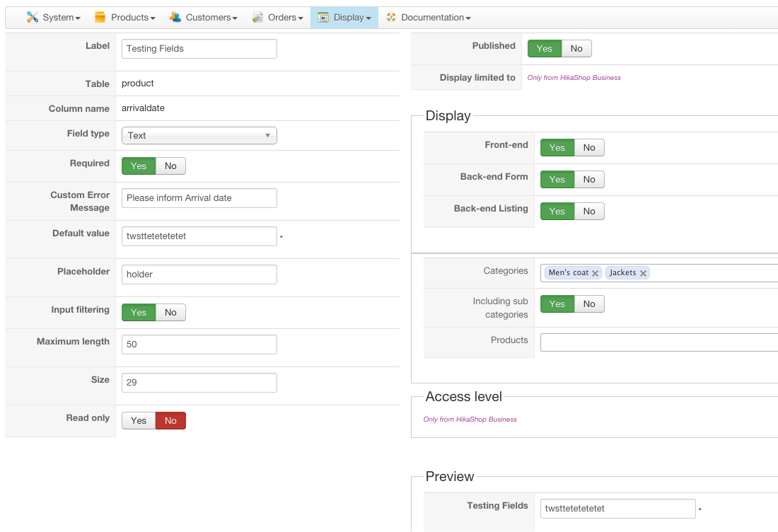The width and height of the screenshot is (778, 532).
Task: Open the Customers menu
Action: [212, 17]
